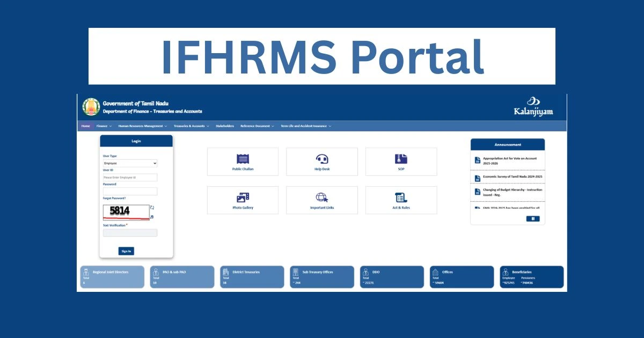Viewport: 644px width, 338px height.
Task: Refresh the captcha image
Action: coord(152,208)
